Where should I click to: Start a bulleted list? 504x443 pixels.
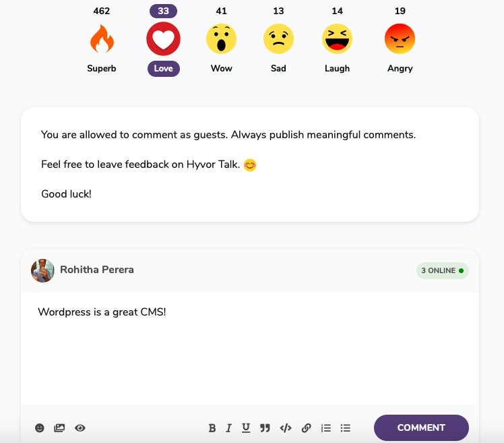pyautogui.click(x=345, y=428)
